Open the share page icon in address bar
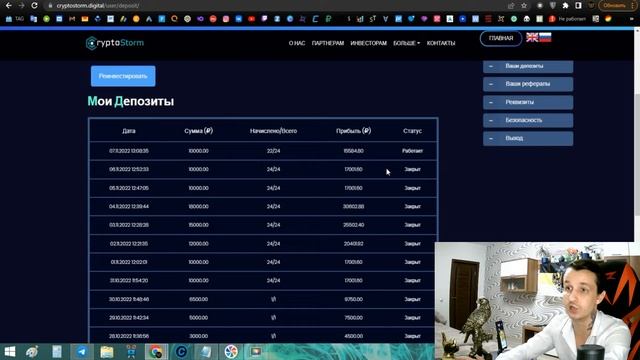 tap(511, 6)
